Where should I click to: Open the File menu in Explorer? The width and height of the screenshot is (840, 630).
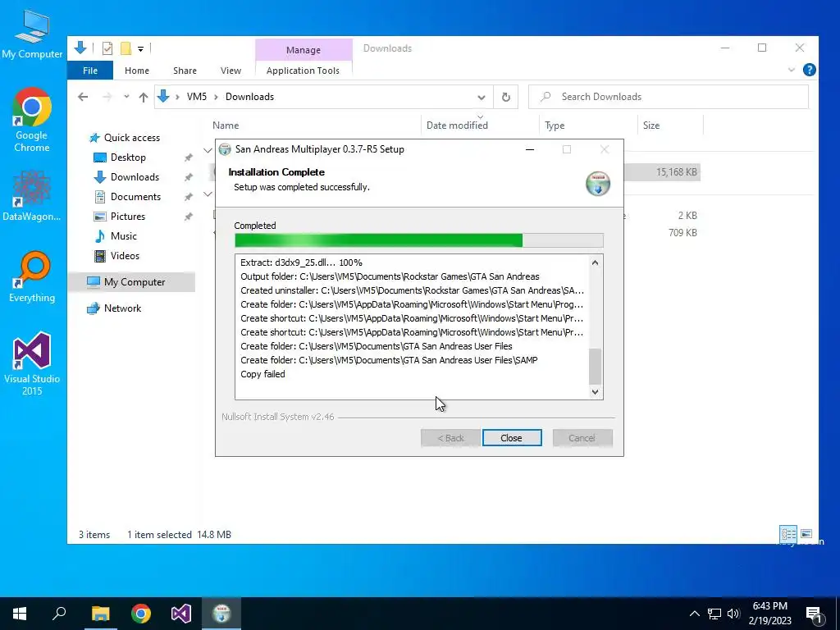point(90,71)
